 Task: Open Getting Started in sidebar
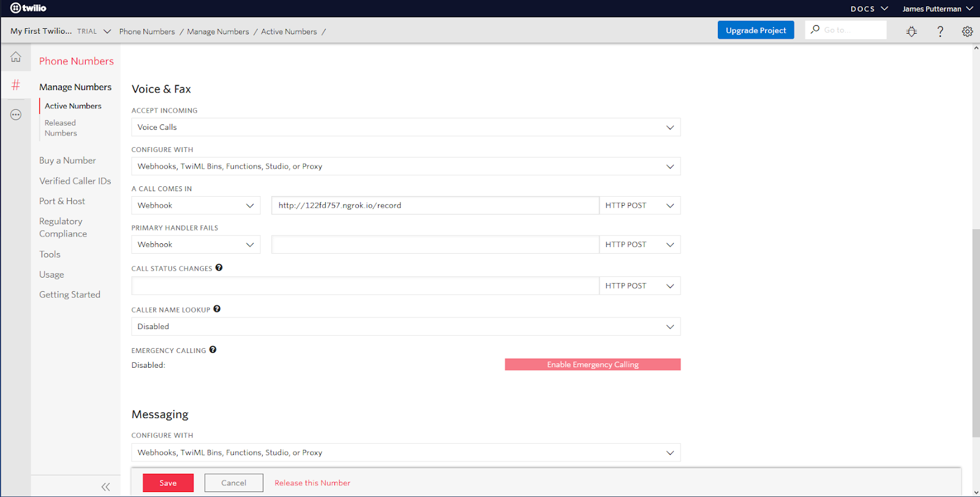(70, 295)
